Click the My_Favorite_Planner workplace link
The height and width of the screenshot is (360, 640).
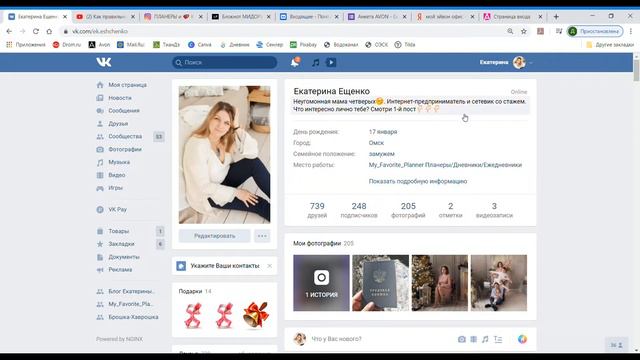(445, 165)
